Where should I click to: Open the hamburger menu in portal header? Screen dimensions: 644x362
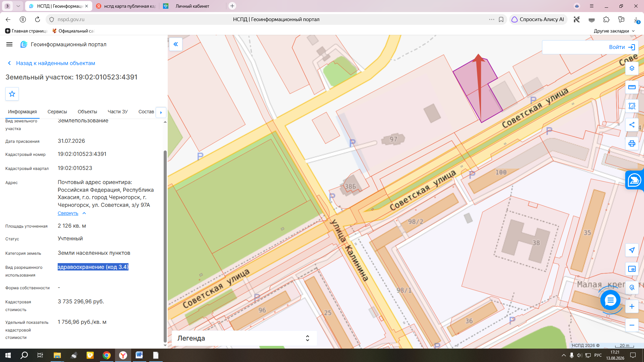9,44
